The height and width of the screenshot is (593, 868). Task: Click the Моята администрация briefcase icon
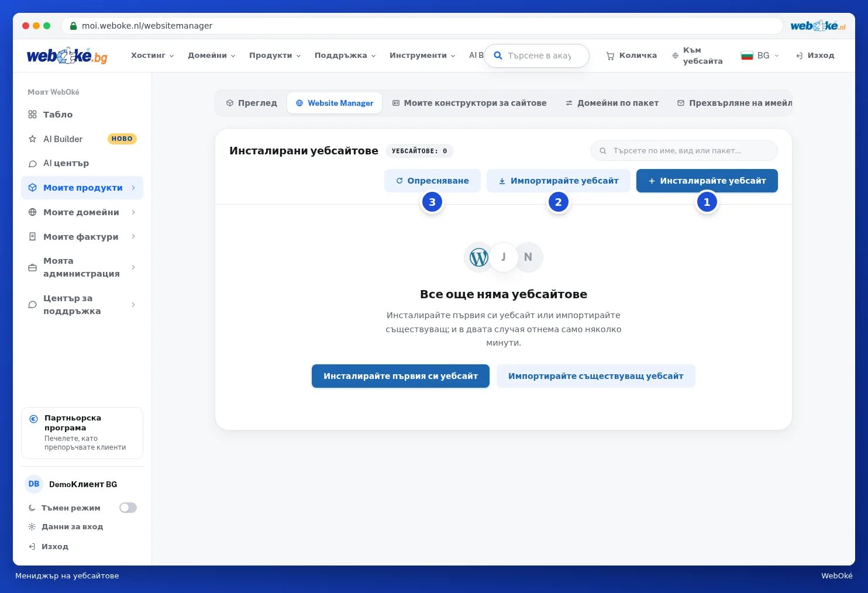(32, 267)
